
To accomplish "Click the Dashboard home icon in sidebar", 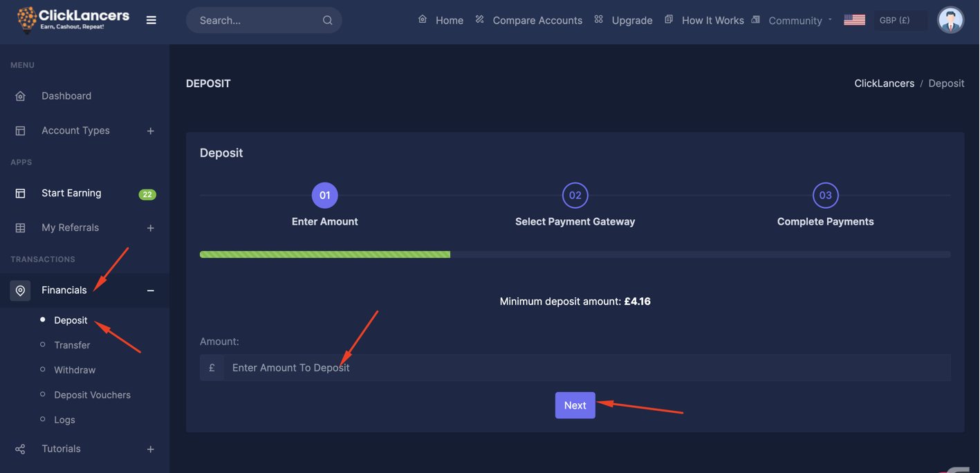I will (20, 96).
